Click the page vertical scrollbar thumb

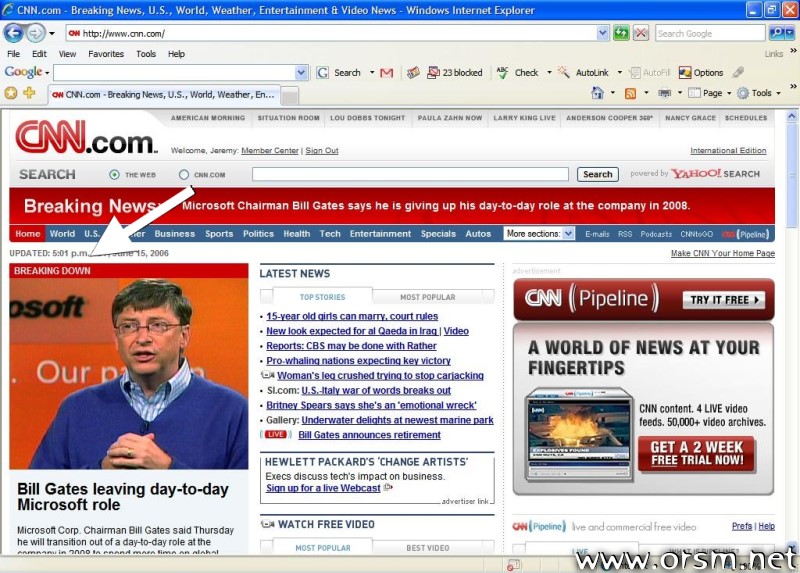coord(792,176)
